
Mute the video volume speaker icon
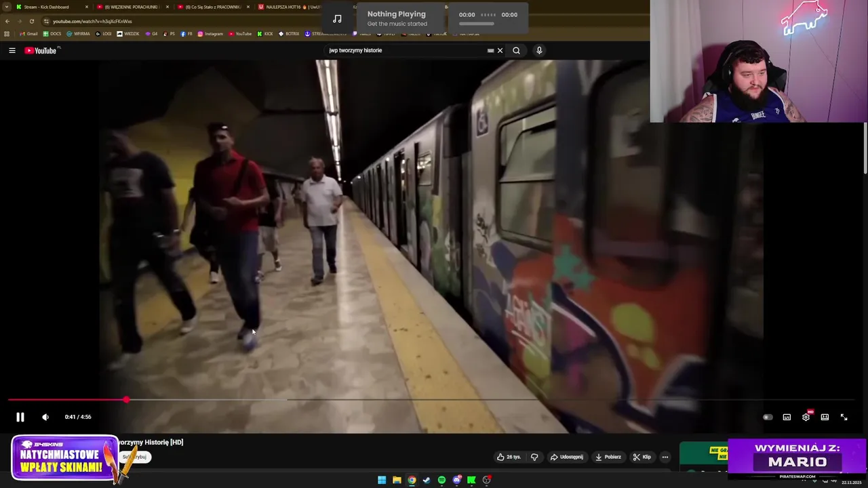[x=45, y=417]
